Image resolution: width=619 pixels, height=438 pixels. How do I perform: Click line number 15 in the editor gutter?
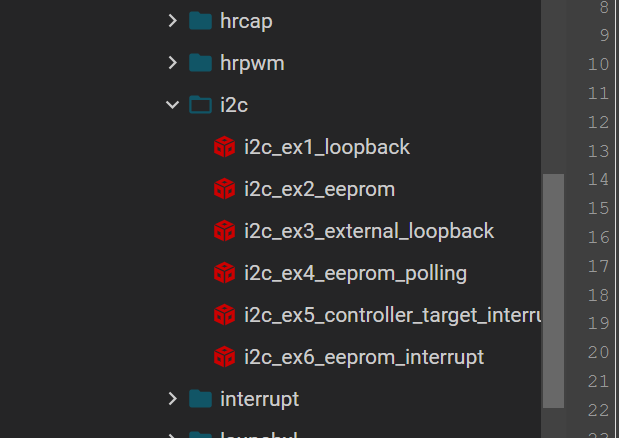coord(598,208)
